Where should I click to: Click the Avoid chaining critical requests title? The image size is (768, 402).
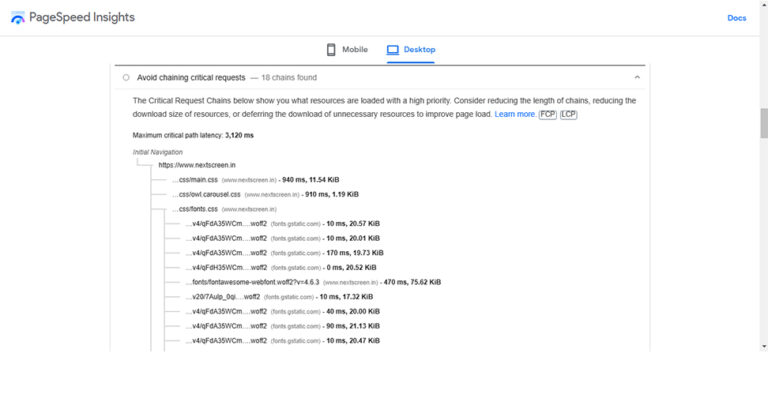[191, 77]
